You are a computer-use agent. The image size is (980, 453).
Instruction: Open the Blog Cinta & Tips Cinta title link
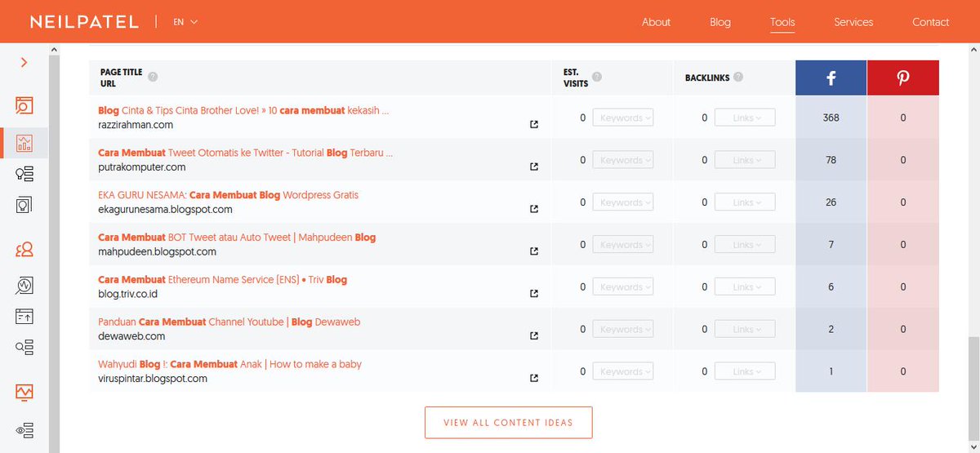[x=243, y=110]
